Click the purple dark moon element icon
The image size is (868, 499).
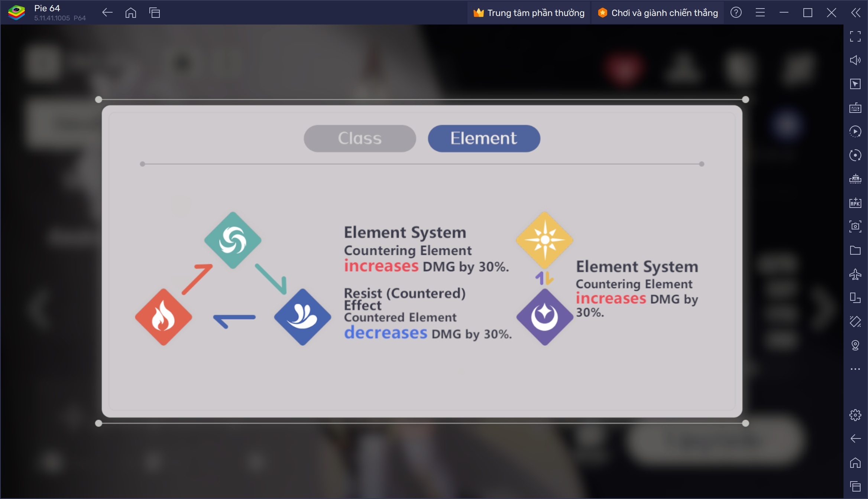545,317
